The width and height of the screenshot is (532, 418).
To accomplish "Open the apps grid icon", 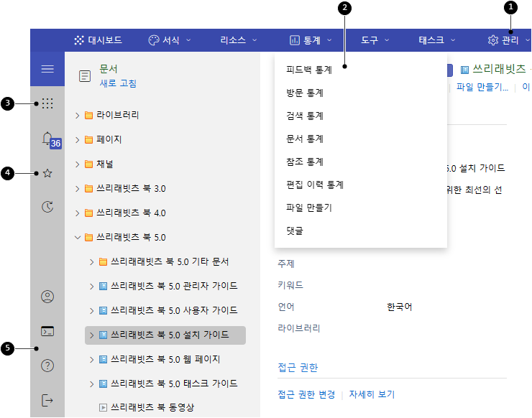I will (47, 103).
